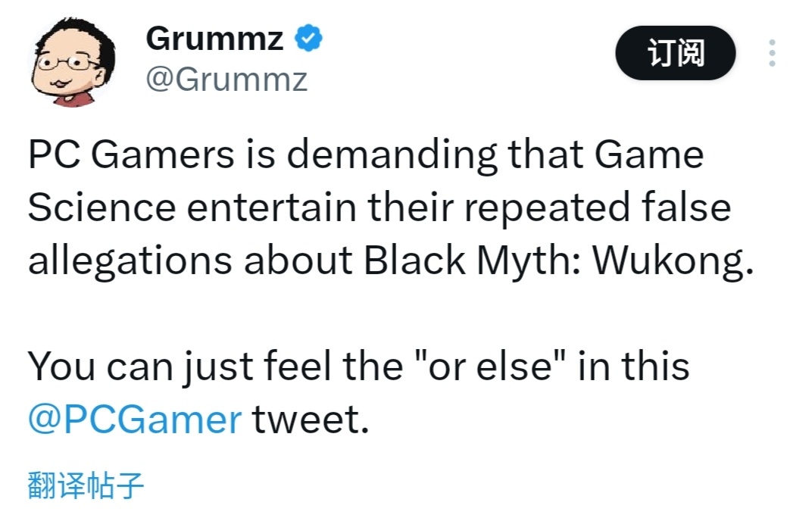Click "PC Gamers" at the tweet start

131,155
